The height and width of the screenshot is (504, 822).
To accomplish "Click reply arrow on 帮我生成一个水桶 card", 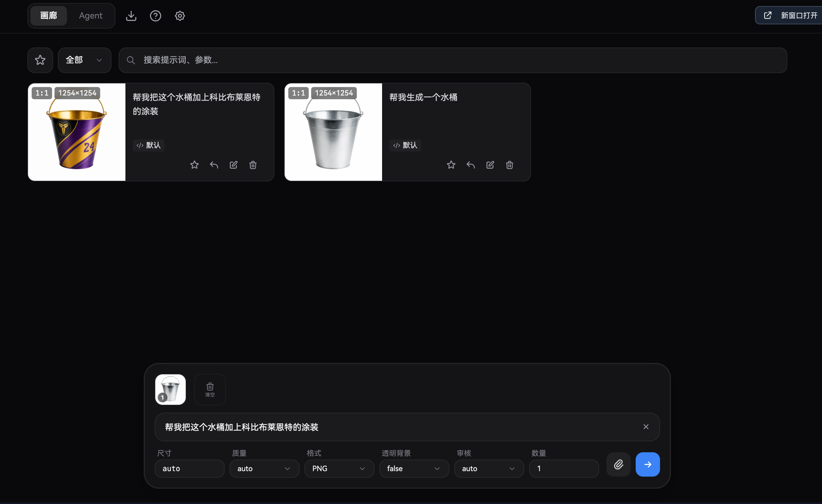I will 470,165.
